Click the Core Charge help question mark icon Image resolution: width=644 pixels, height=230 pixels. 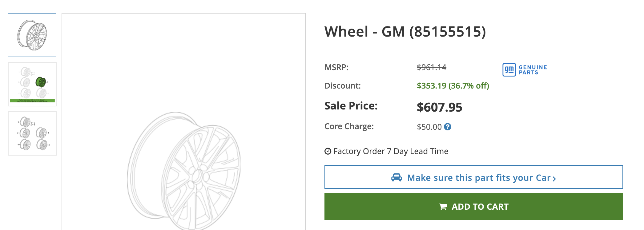pos(448,127)
